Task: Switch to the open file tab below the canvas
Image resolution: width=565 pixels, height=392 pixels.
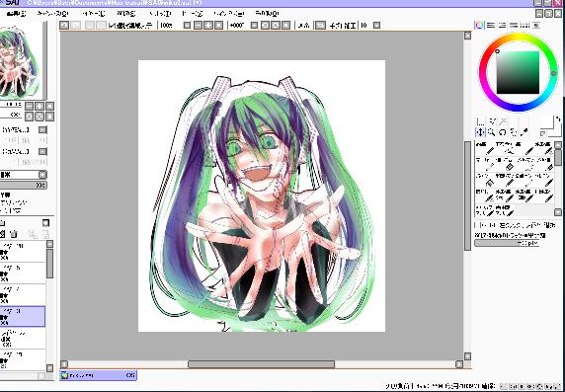Action: click(98, 375)
